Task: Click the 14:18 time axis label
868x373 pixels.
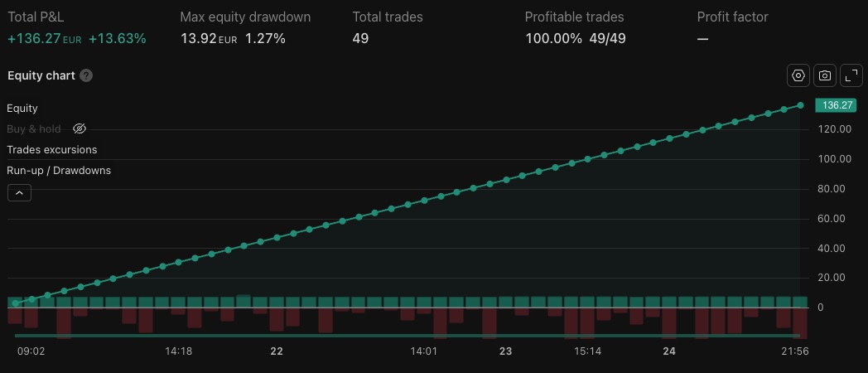Action: pos(178,351)
